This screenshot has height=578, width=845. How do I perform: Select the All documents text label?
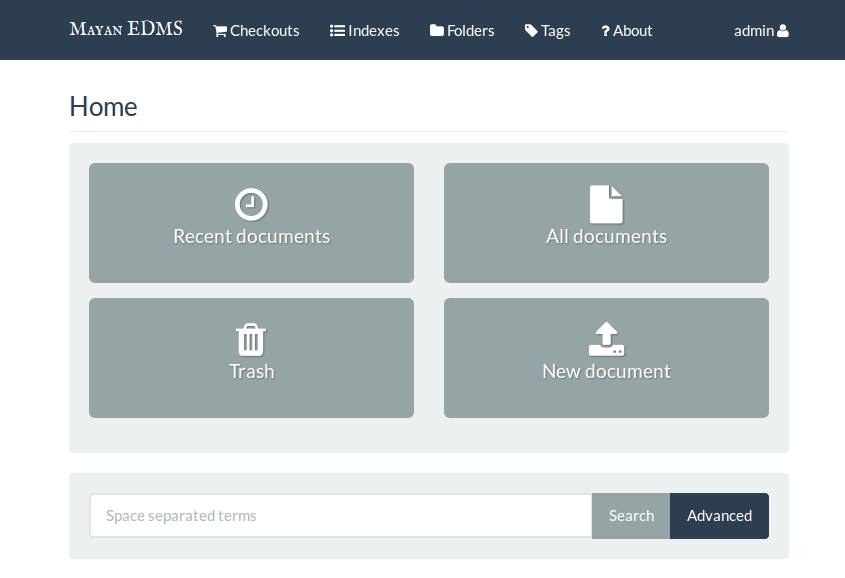pyautogui.click(x=606, y=237)
